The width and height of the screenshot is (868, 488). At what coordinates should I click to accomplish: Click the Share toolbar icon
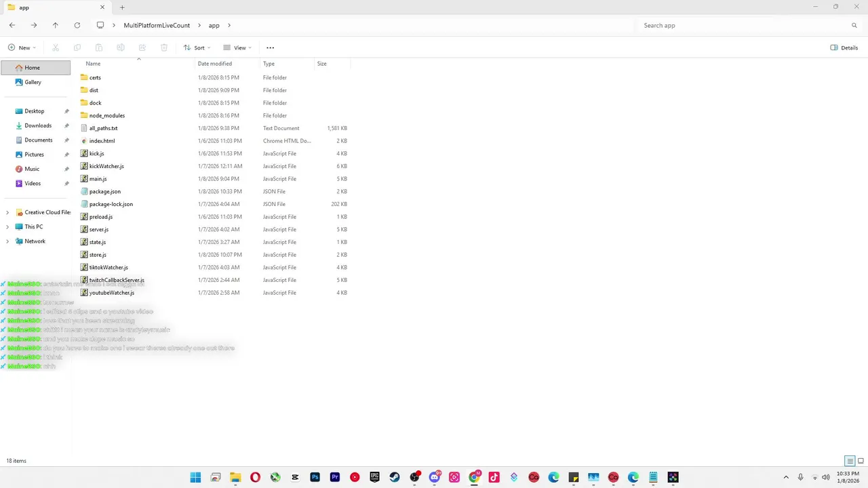click(142, 48)
